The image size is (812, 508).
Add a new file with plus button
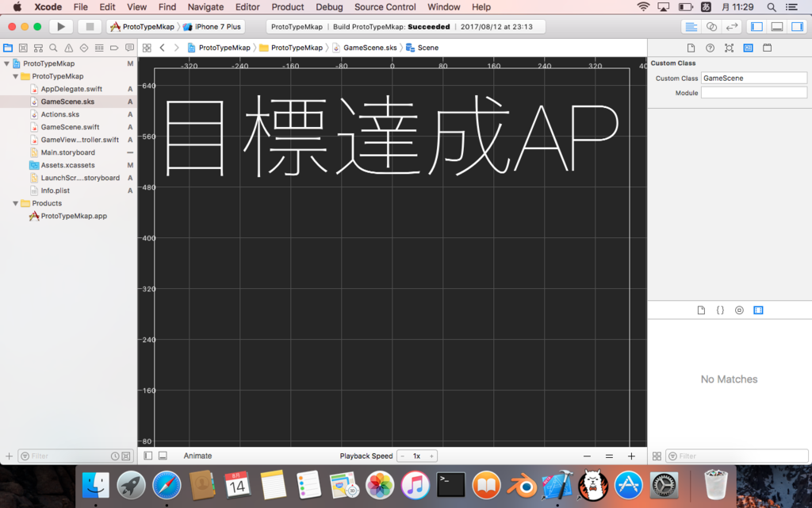(9, 456)
